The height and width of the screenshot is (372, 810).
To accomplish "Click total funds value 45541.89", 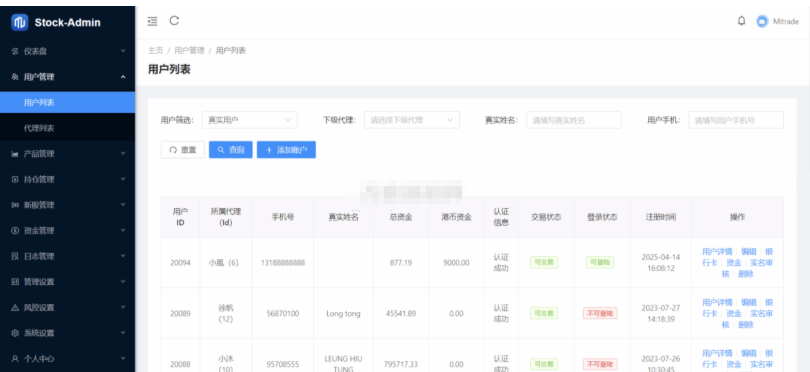I will [401, 314].
